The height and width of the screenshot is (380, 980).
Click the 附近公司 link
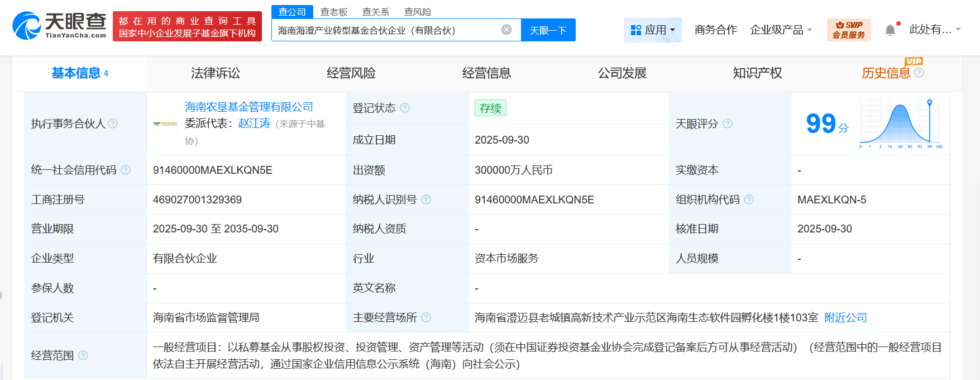pyautogui.click(x=845, y=317)
